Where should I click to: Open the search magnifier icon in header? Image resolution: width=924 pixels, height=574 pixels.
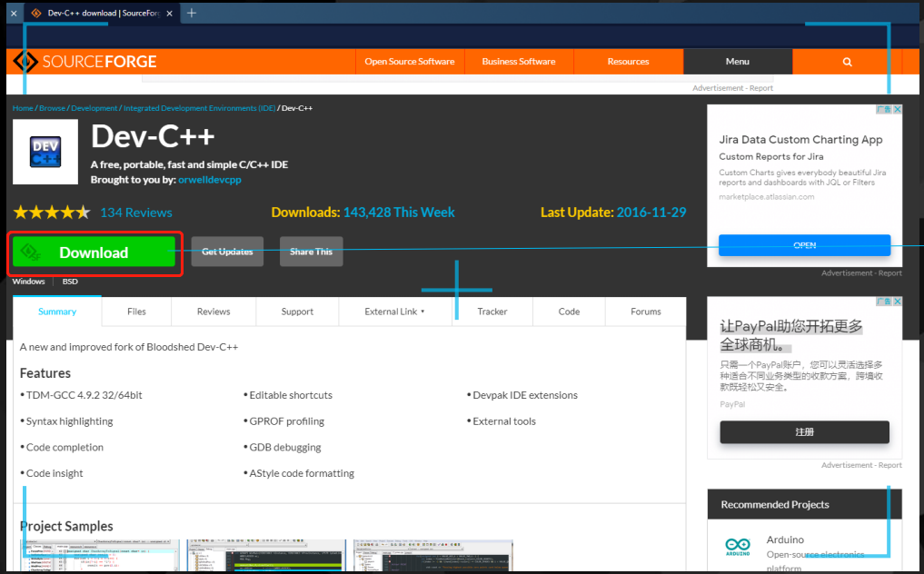click(x=847, y=62)
